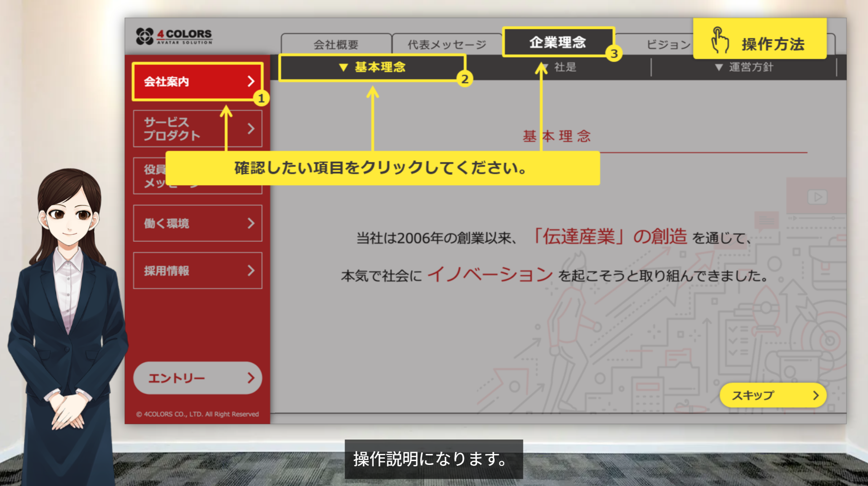868x486 pixels.
Task: Select the 企業理念 tab
Action: click(557, 42)
